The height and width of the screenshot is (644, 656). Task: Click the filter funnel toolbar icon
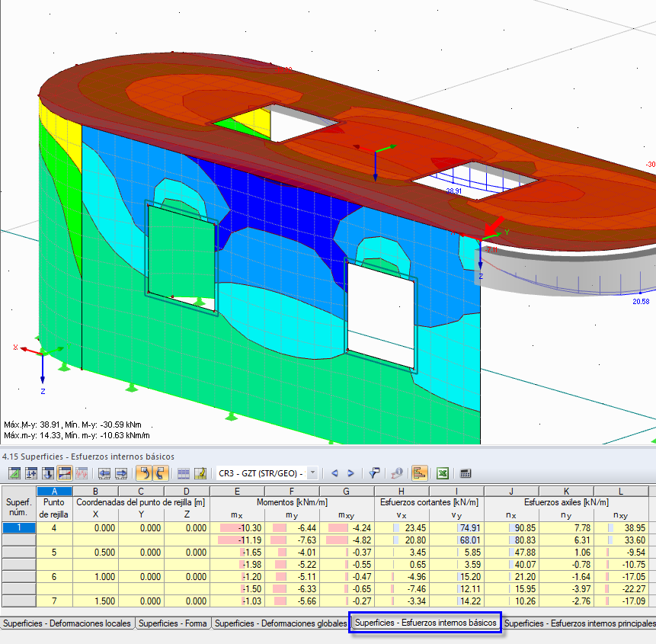[374, 473]
